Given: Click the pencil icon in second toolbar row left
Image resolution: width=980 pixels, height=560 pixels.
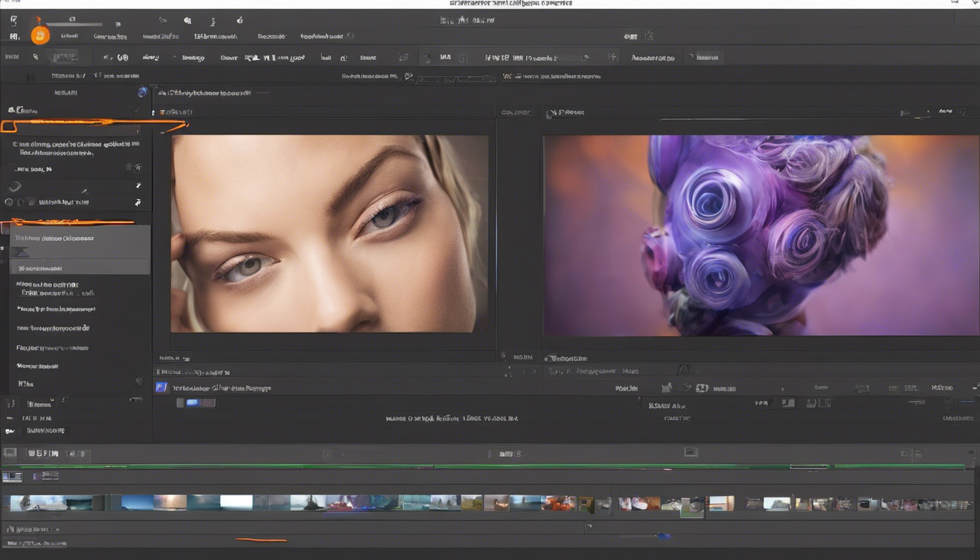Looking at the screenshot, I should tap(35, 57).
